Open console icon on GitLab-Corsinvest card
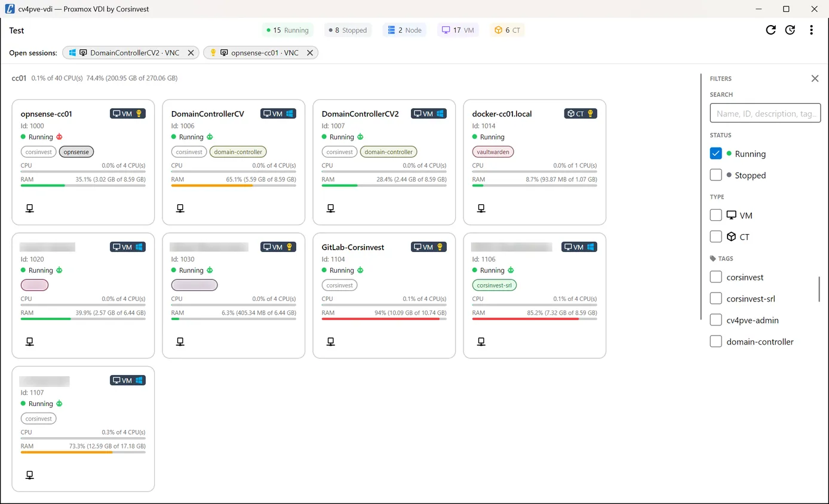Image resolution: width=829 pixels, height=504 pixels. coord(330,342)
